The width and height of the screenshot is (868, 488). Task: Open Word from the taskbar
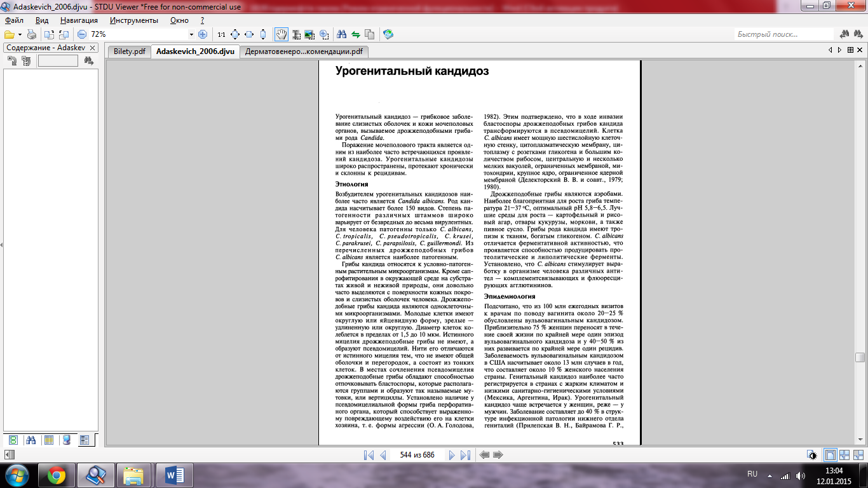coord(174,475)
